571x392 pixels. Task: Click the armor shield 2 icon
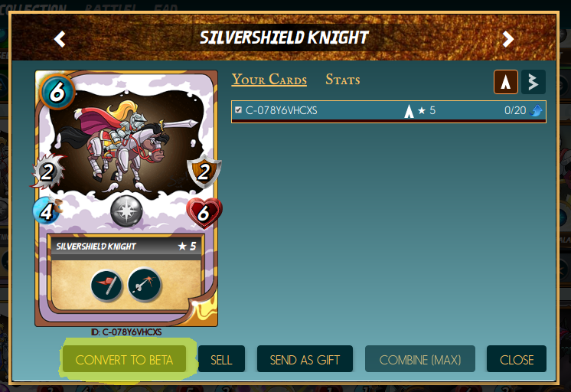coord(204,171)
